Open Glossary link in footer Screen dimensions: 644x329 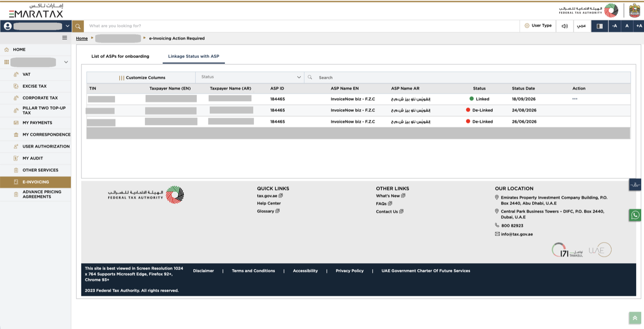tap(268, 211)
